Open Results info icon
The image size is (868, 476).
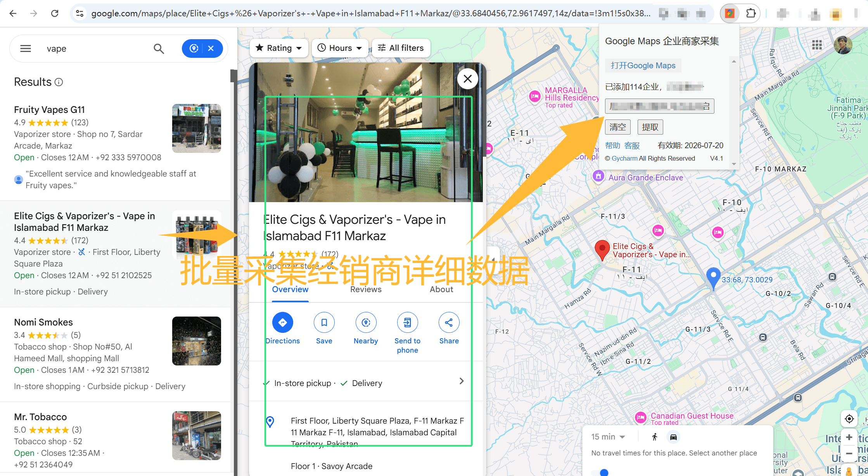pyautogui.click(x=59, y=82)
